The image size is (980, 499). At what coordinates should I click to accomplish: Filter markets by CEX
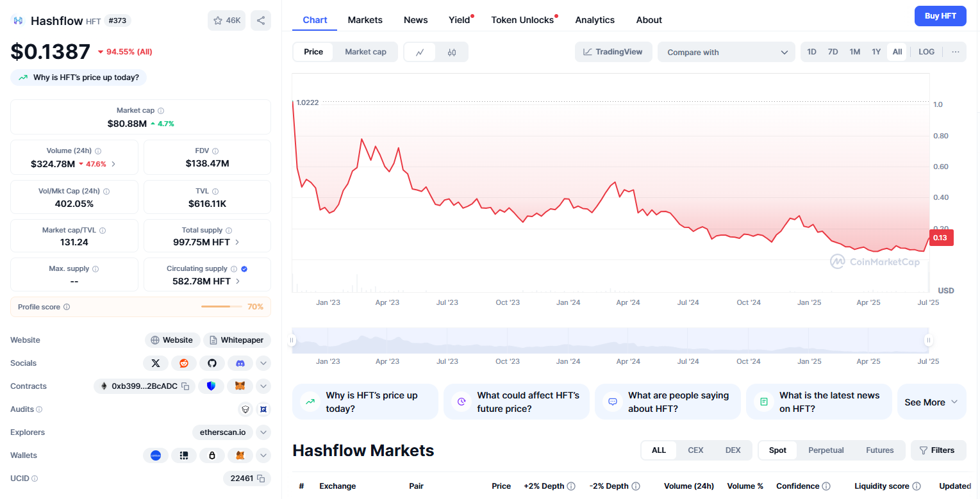point(695,450)
